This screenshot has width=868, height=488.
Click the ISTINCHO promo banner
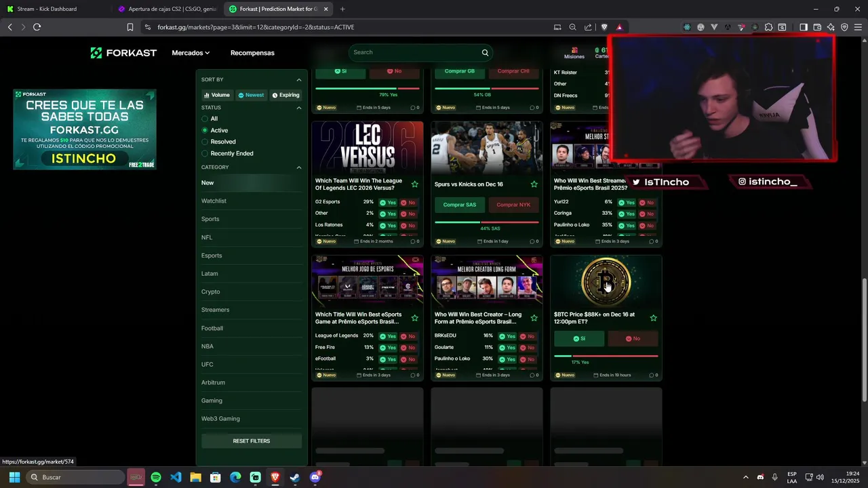(85, 129)
